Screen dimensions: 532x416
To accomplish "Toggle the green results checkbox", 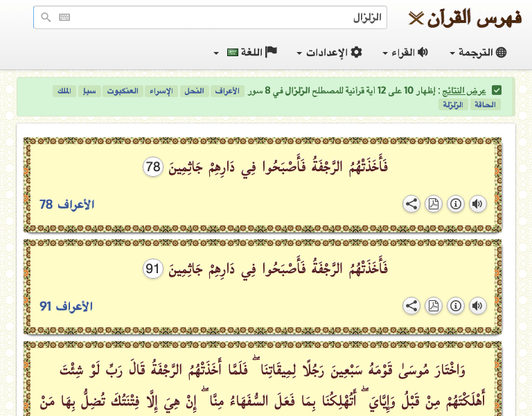I will [497, 90].
